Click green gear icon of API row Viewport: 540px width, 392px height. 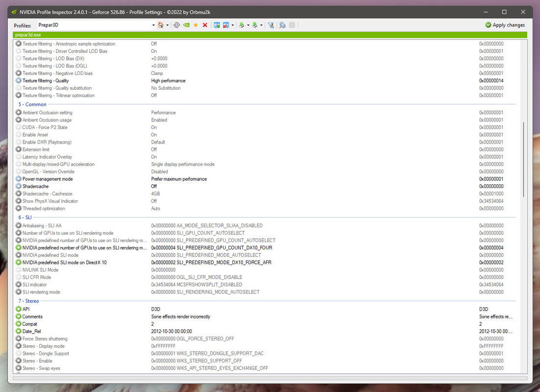19,309
